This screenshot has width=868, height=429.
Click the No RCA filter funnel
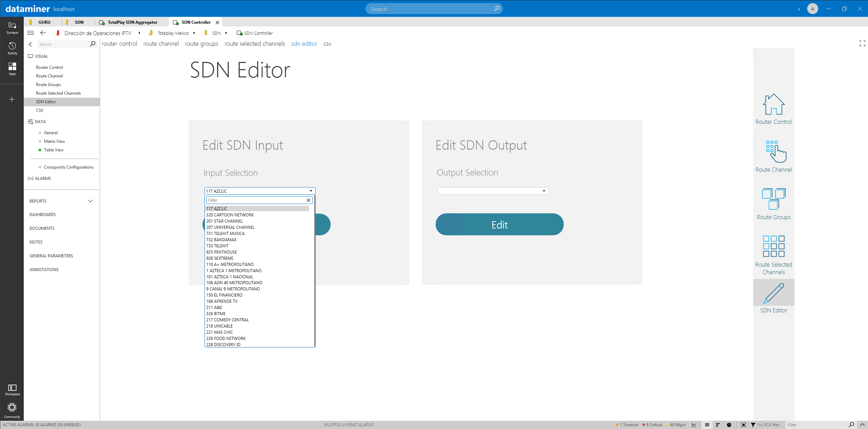coord(753,425)
